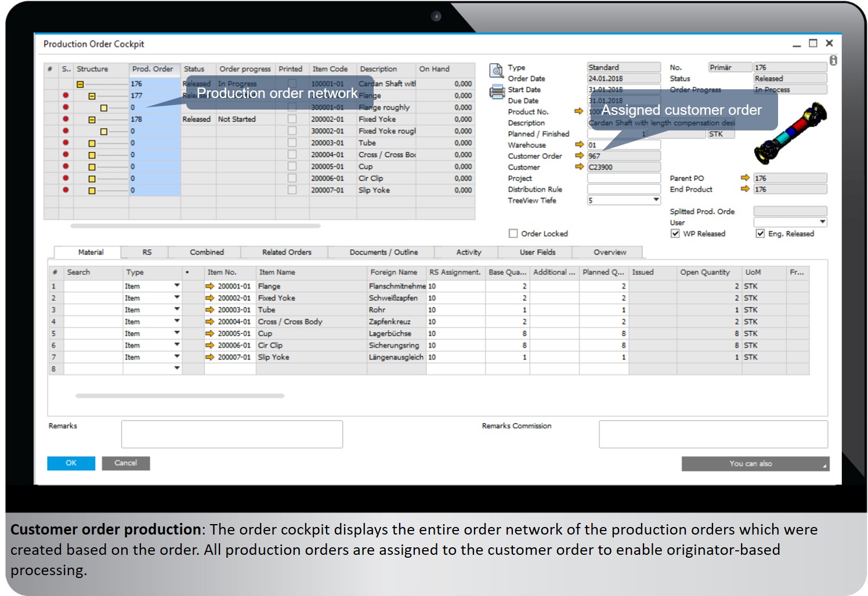Follow the Product No. link arrow

pyautogui.click(x=578, y=111)
